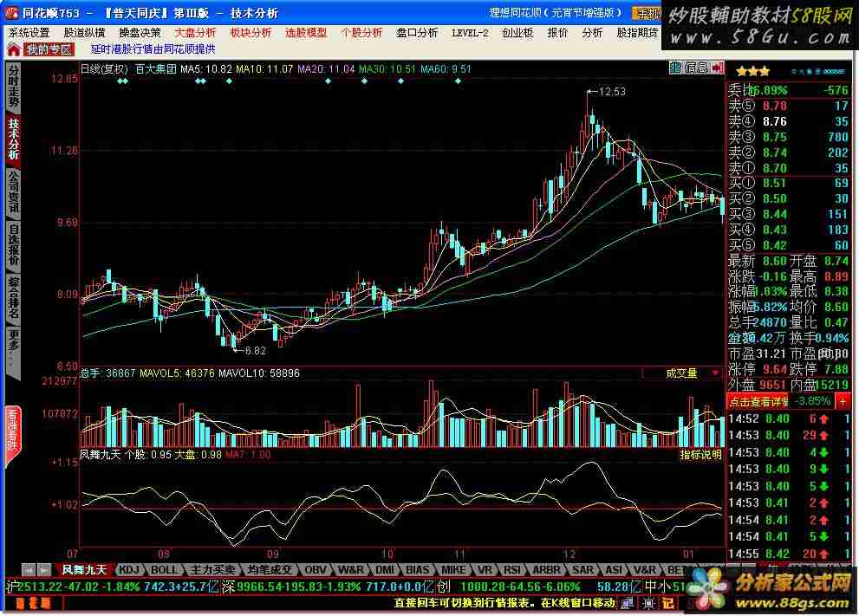Click the 指 indicator icon above the chart
This screenshot has width=859, height=616.
(675, 68)
